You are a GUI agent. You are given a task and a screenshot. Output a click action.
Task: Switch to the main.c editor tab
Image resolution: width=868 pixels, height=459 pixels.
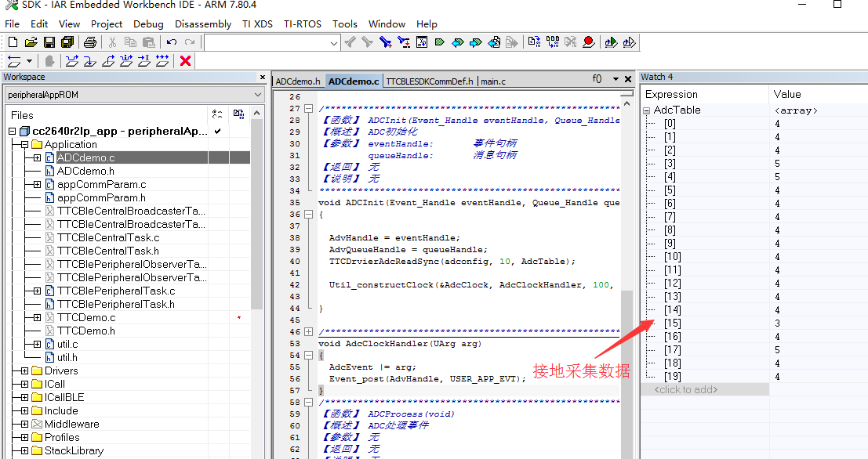coord(493,81)
